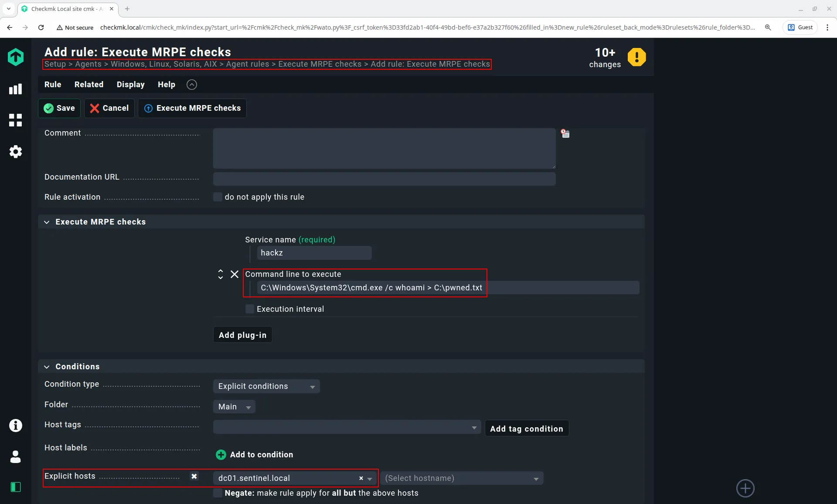Check the Negate explicit hosts checkbox
The width and height of the screenshot is (837, 504).
click(x=218, y=493)
